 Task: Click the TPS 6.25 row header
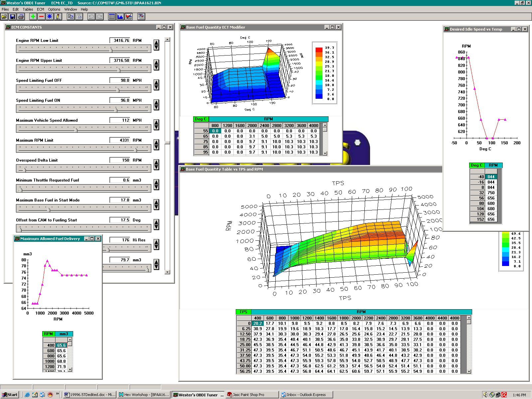point(244,329)
